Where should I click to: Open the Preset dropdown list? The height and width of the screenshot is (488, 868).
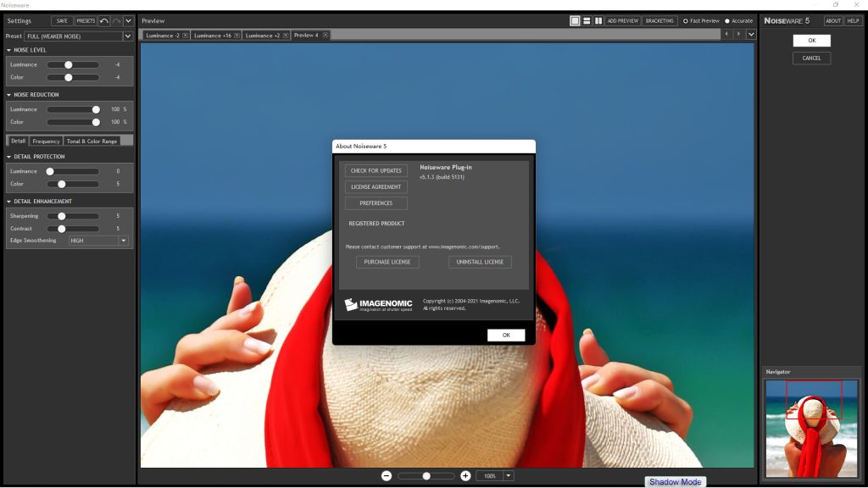tap(128, 36)
